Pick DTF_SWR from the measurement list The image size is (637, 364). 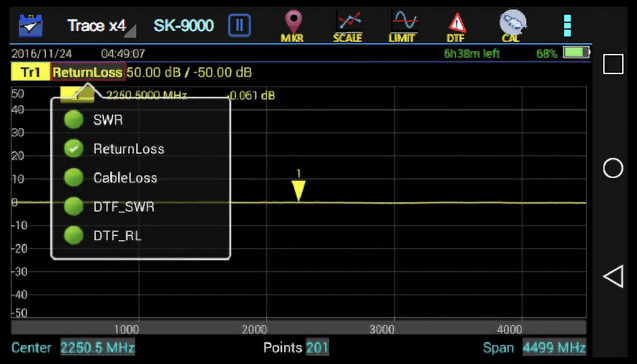point(123,207)
